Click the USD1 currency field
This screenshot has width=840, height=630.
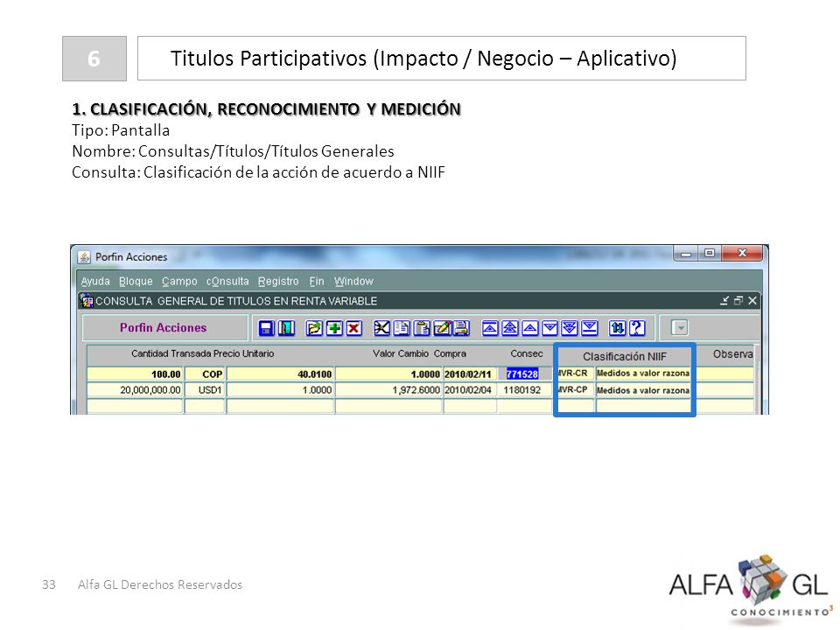[205, 390]
